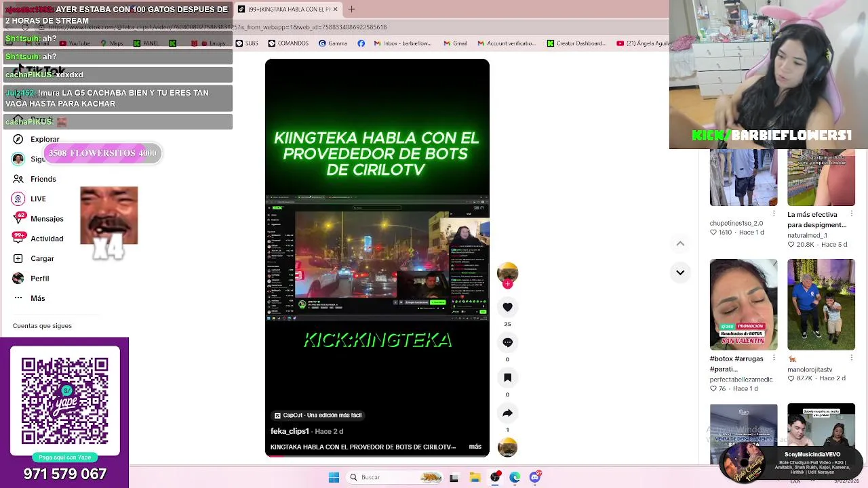Open LIVE in the TikTok sidebar
The height and width of the screenshot is (488, 868).
28,199
